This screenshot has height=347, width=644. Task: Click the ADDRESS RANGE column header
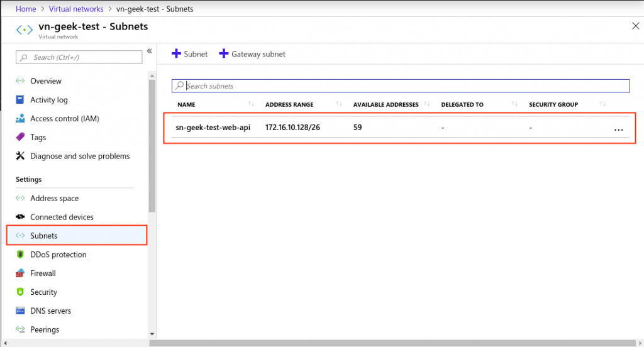[x=289, y=104]
